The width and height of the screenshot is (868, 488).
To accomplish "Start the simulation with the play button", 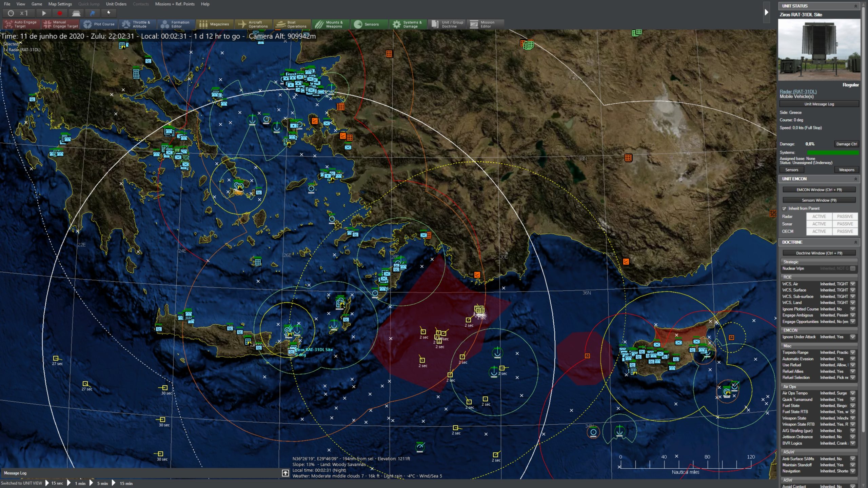I will point(44,13).
